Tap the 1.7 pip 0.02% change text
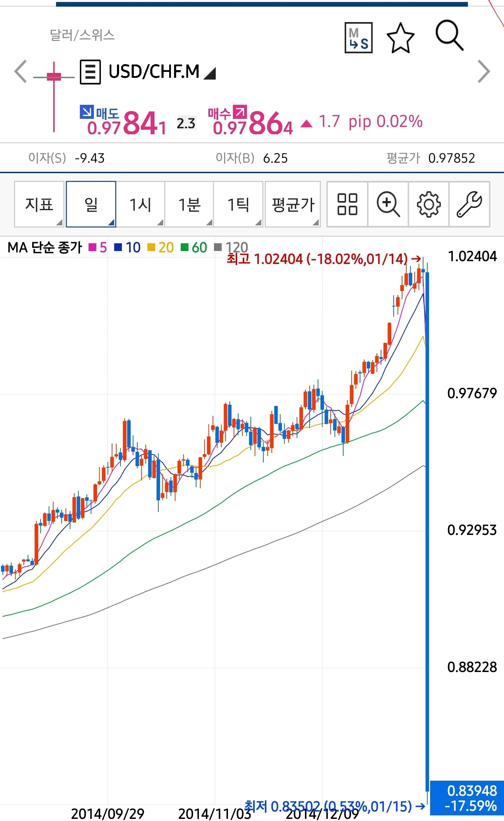The height and width of the screenshot is (821, 504). pyautogui.click(x=371, y=122)
